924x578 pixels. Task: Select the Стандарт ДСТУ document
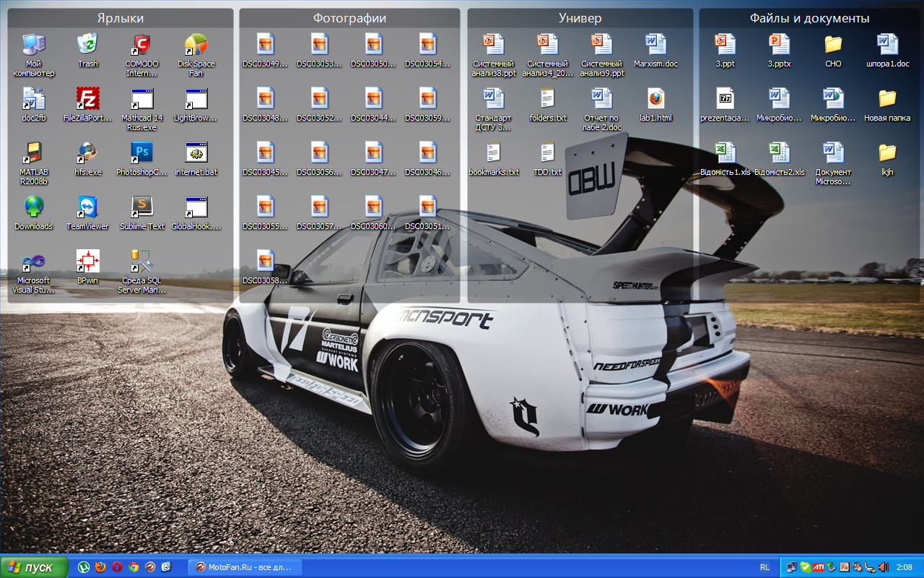coord(494,99)
